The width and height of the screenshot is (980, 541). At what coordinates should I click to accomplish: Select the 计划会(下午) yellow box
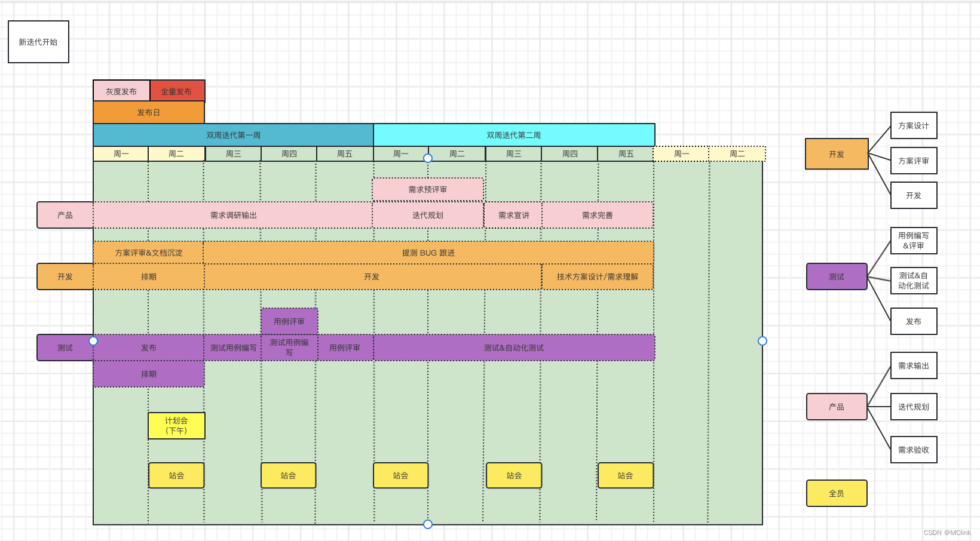[x=176, y=426]
